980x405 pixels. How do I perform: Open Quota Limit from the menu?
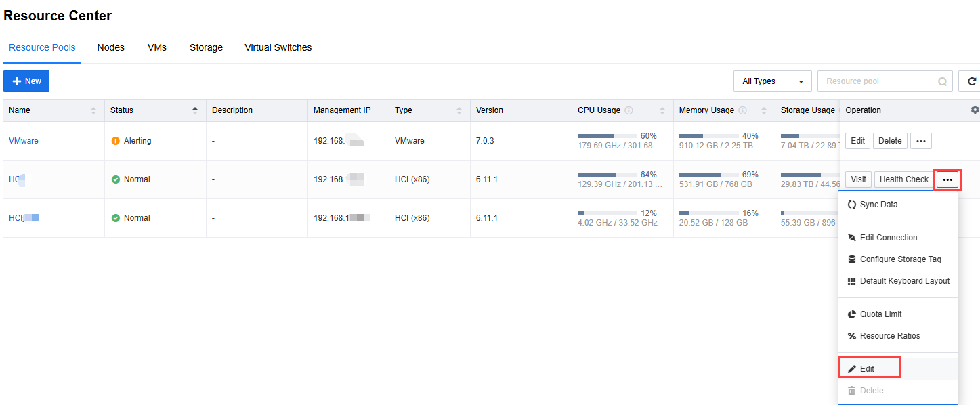pos(898,314)
